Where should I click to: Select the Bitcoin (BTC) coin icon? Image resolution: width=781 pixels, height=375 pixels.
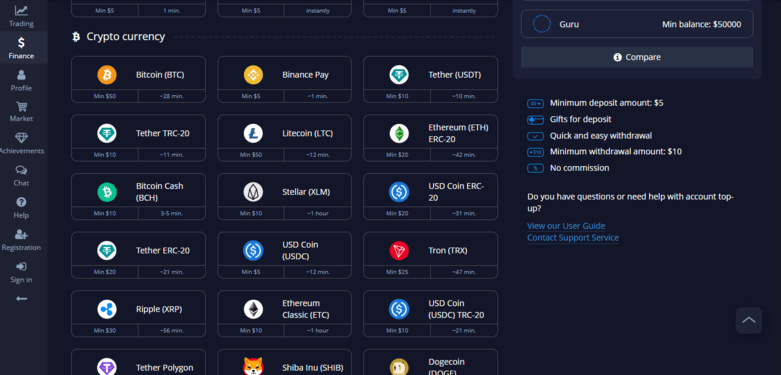[107, 75]
